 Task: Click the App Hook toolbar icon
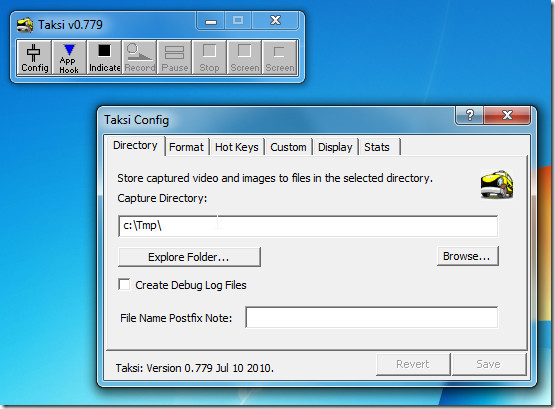69,57
